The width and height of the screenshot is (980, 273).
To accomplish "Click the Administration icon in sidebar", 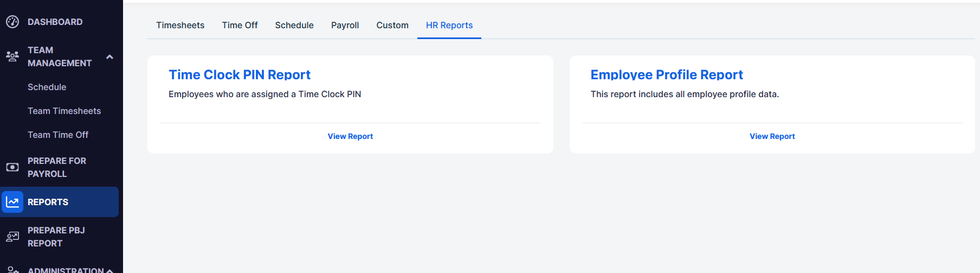I will pos(12,270).
